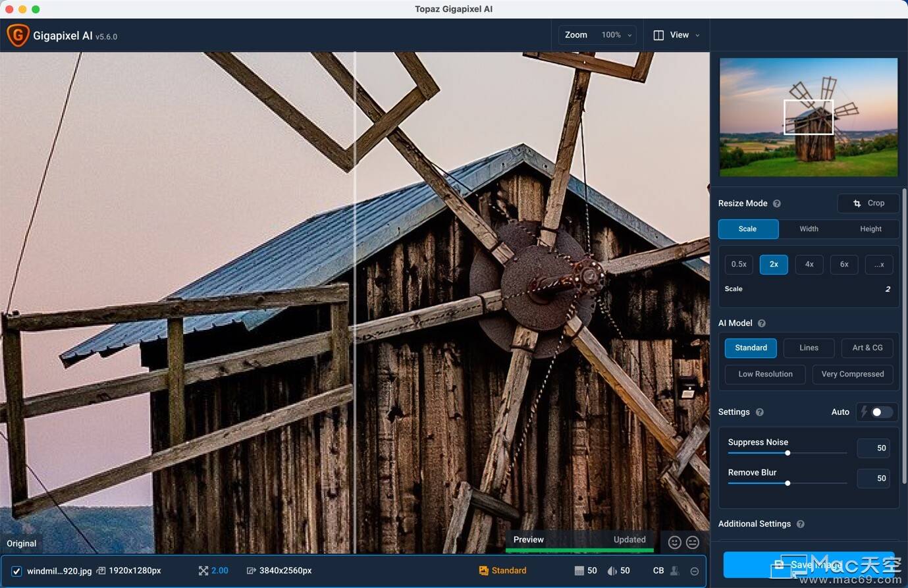Select the Very Compressed AI model

point(852,374)
